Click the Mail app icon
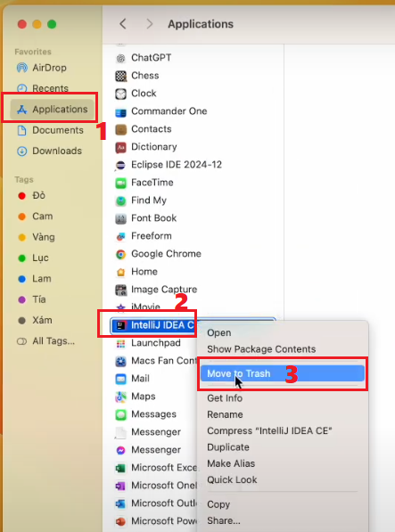The width and height of the screenshot is (395, 532). 120,379
